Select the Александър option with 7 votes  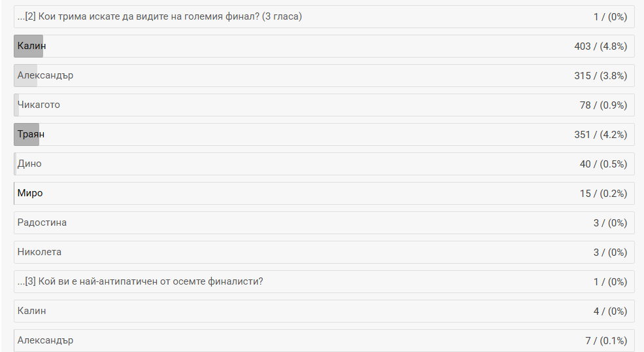coord(45,340)
